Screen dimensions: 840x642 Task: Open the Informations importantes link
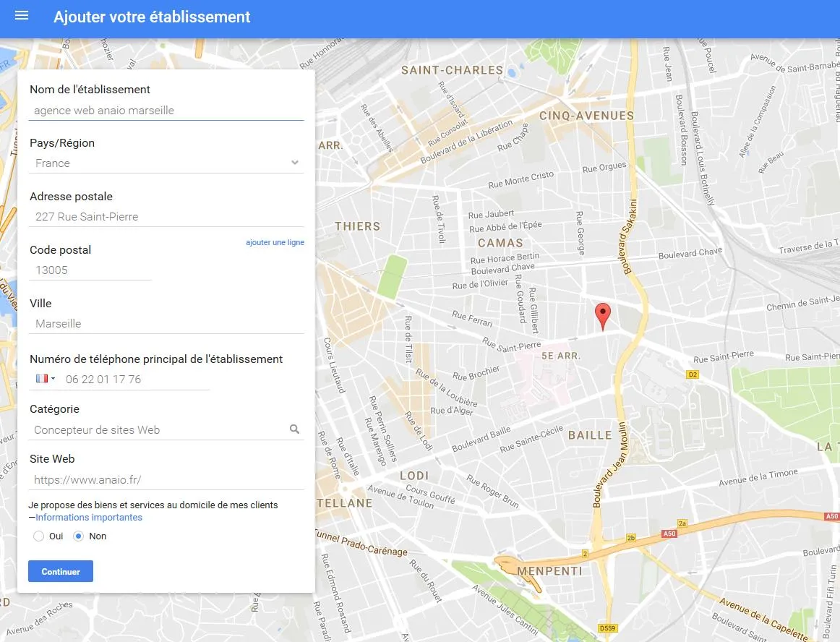88,517
